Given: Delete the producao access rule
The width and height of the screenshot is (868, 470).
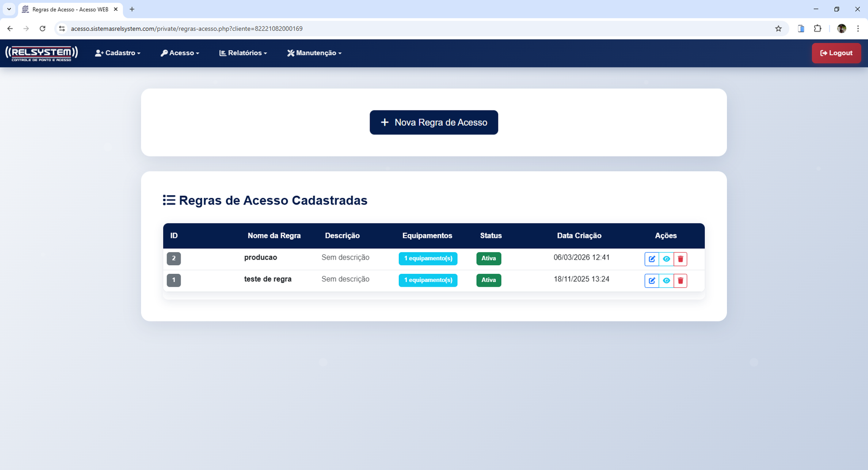Looking at the screenshot, I should tap(680, 259).
